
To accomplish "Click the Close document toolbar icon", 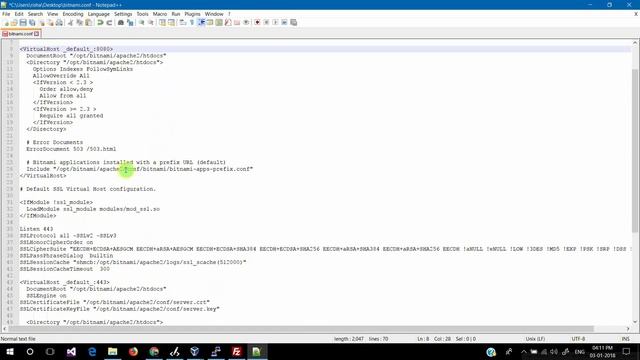I will [41, 22].
